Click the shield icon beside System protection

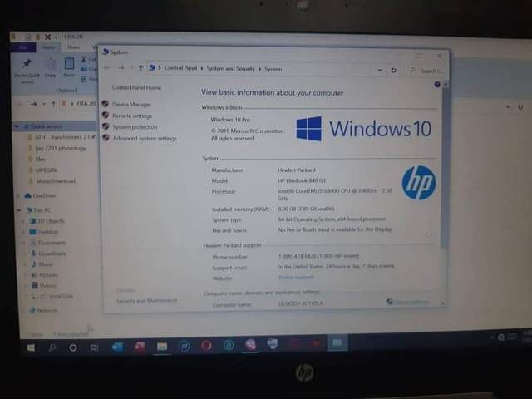(x=106, y=126)
